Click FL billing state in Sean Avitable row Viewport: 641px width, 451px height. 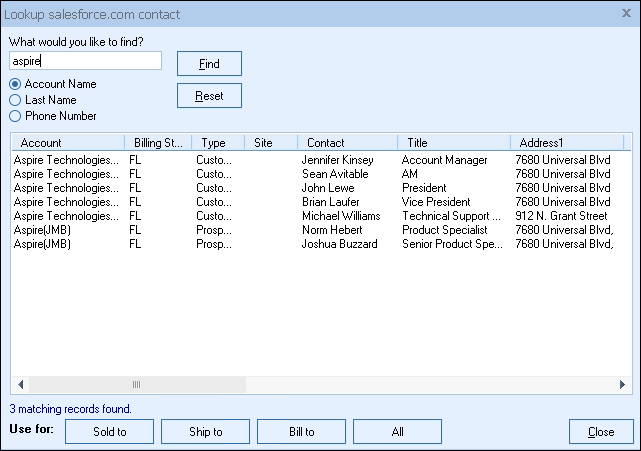click(135, 174)
